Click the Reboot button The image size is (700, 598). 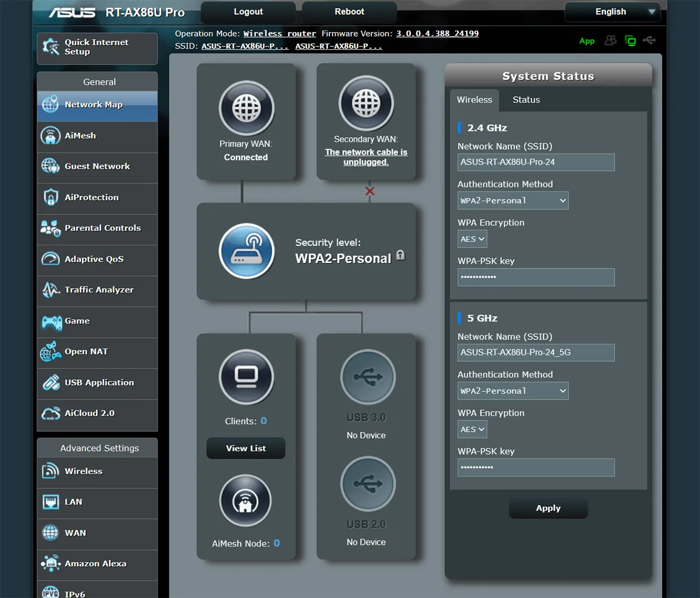click(x=349, y=11)
